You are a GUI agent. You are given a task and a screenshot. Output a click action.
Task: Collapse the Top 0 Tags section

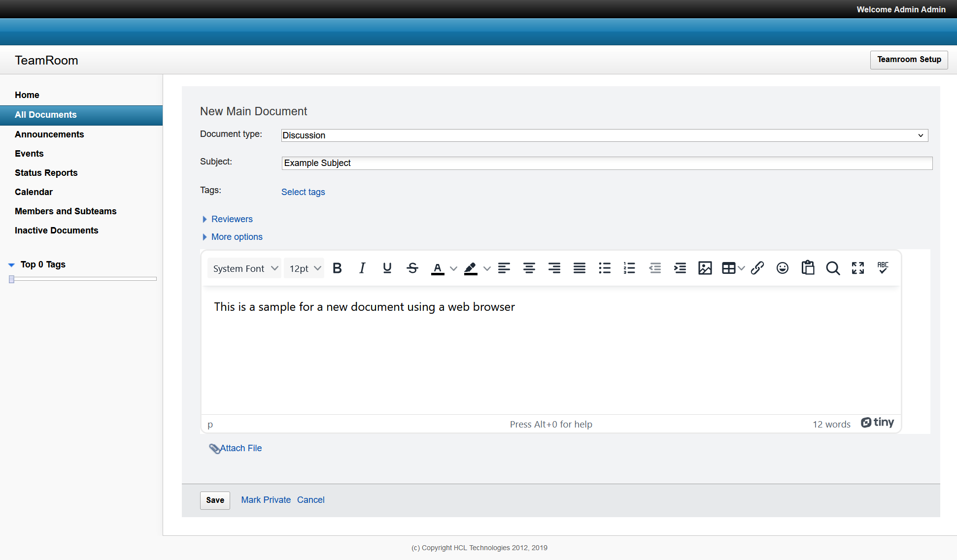tap(11, 264)
